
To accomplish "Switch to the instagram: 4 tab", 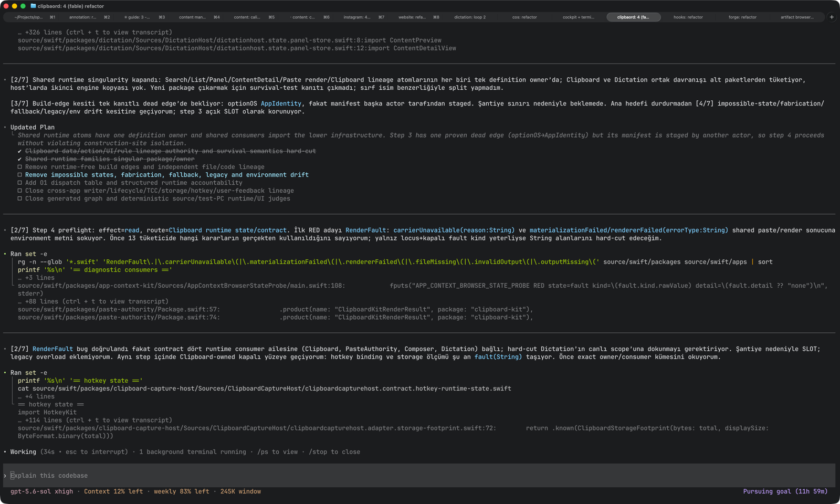I will click(361, 17).
